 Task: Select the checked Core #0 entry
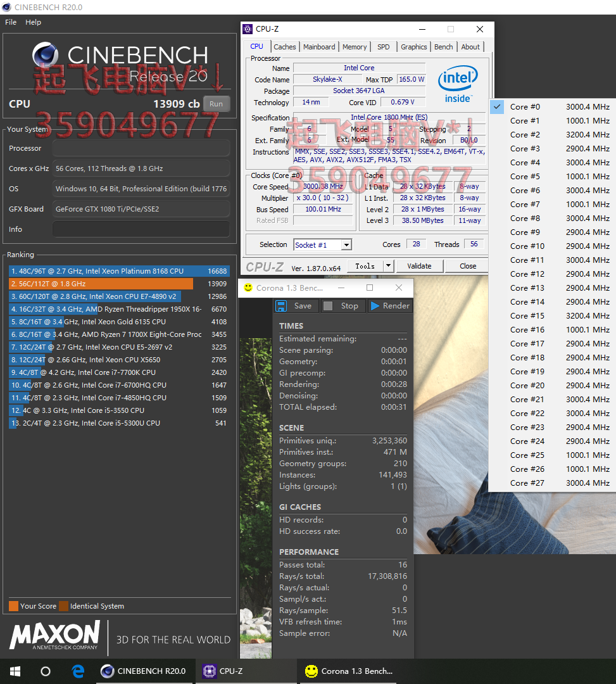(552, 107)
